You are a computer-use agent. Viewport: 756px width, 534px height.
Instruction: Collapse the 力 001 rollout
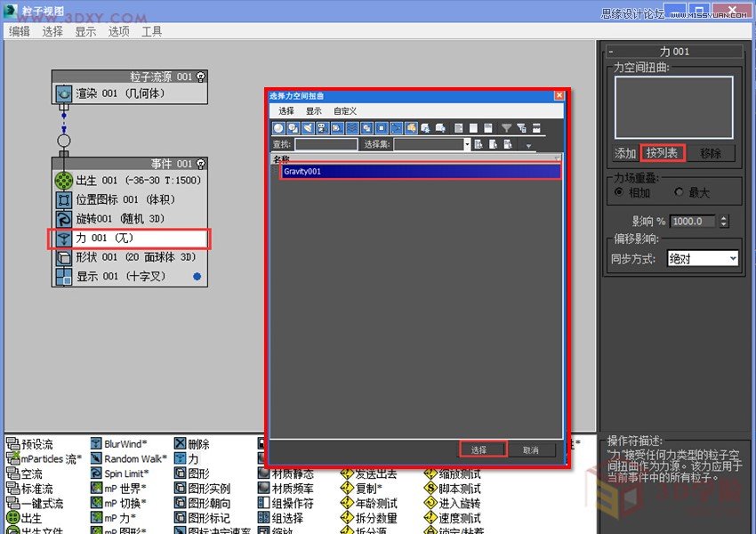pos(610,52)
